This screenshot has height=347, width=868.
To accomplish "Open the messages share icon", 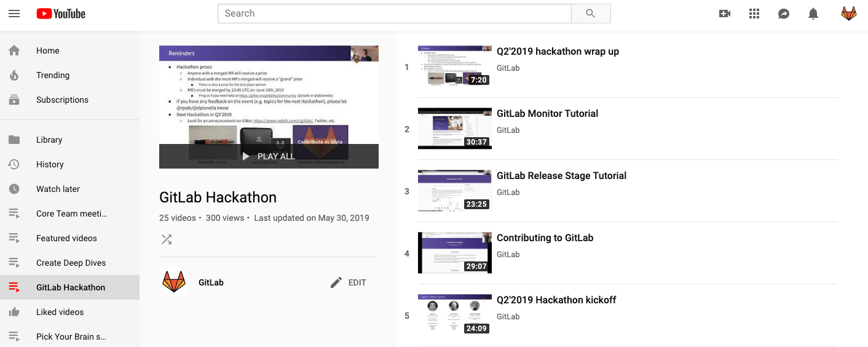I will [x=784, y=14].
